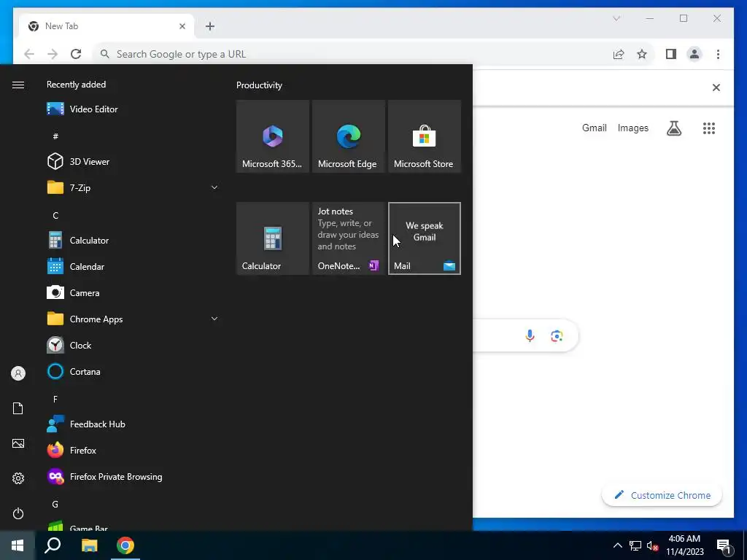Open the Clock app

tap(133, 345)
